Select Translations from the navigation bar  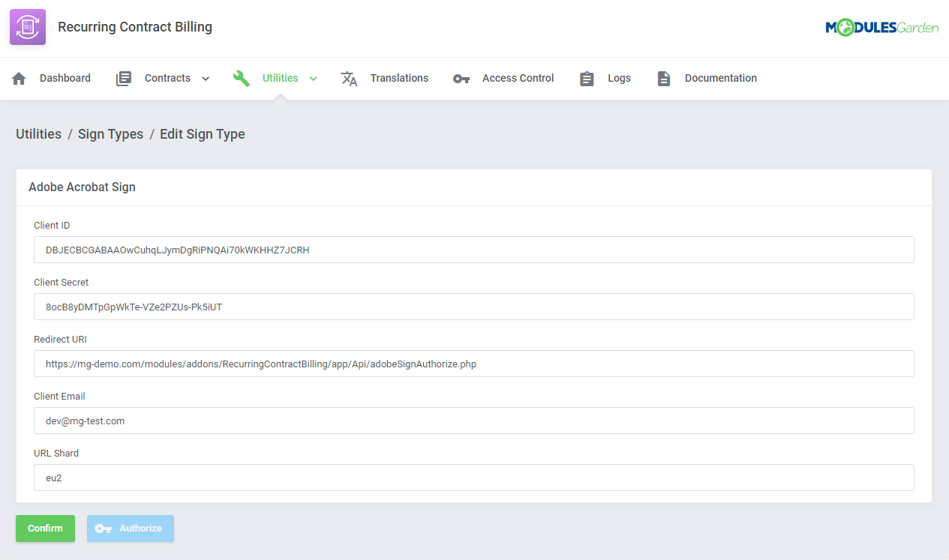point(399,77)
